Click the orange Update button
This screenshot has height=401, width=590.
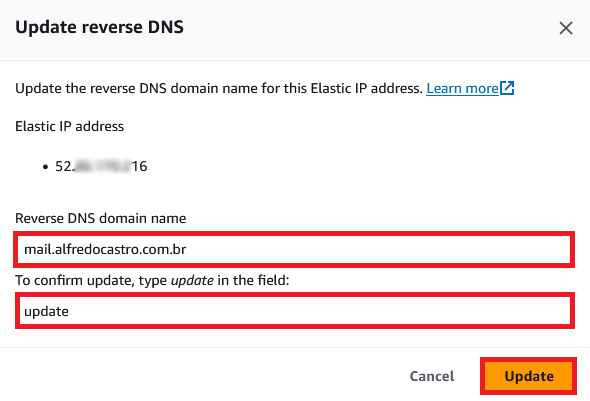[x=528, y=376]
